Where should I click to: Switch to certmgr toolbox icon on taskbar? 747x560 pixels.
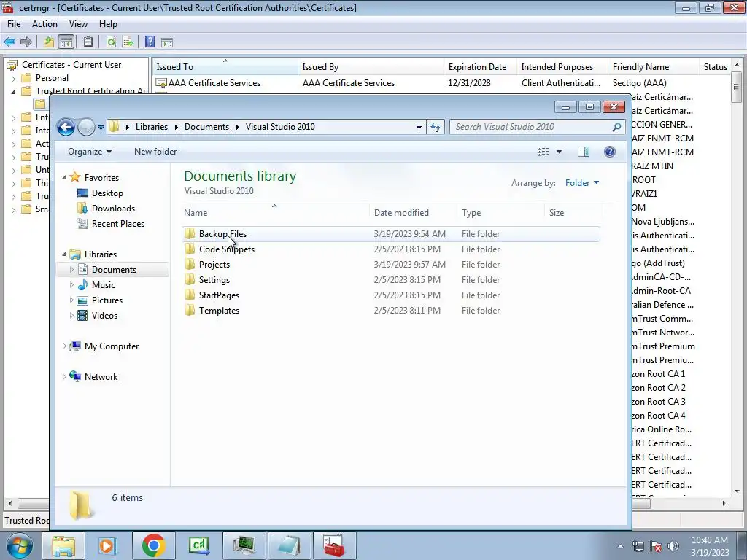pos(334,545)
